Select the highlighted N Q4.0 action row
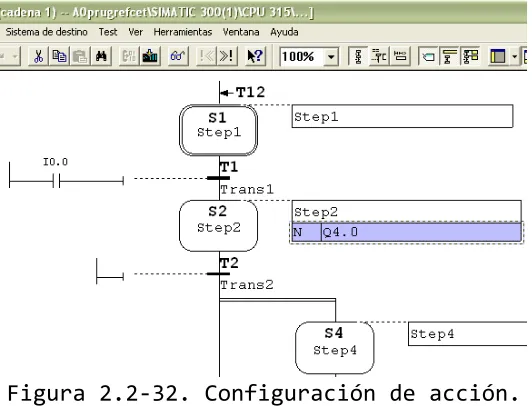 click(x=406, y=232)
